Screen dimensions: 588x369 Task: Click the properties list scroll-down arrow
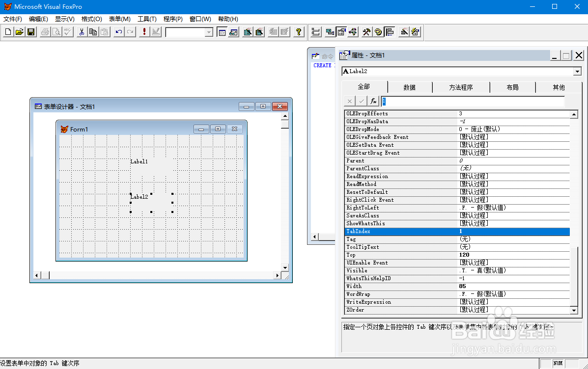574,310
